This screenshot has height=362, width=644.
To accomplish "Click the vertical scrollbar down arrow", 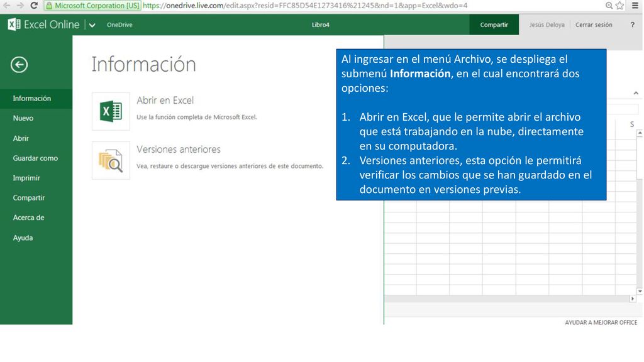I will [640, 291].
